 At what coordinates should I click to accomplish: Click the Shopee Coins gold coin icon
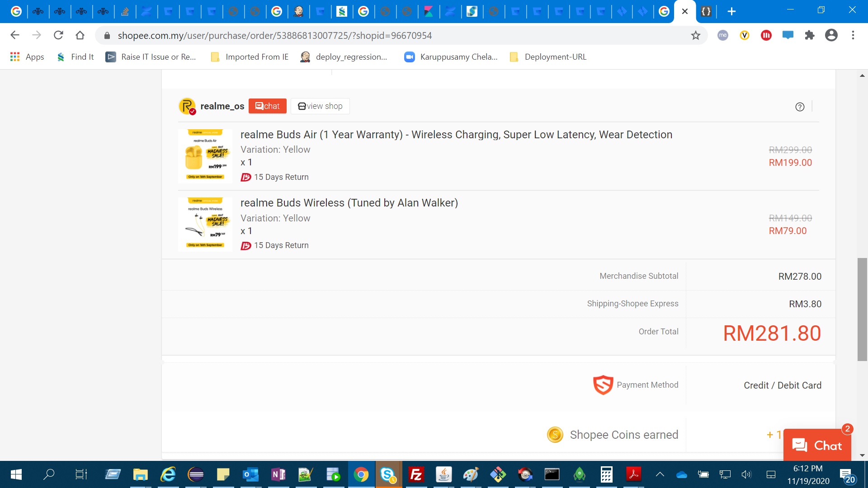tap(555, 435)
